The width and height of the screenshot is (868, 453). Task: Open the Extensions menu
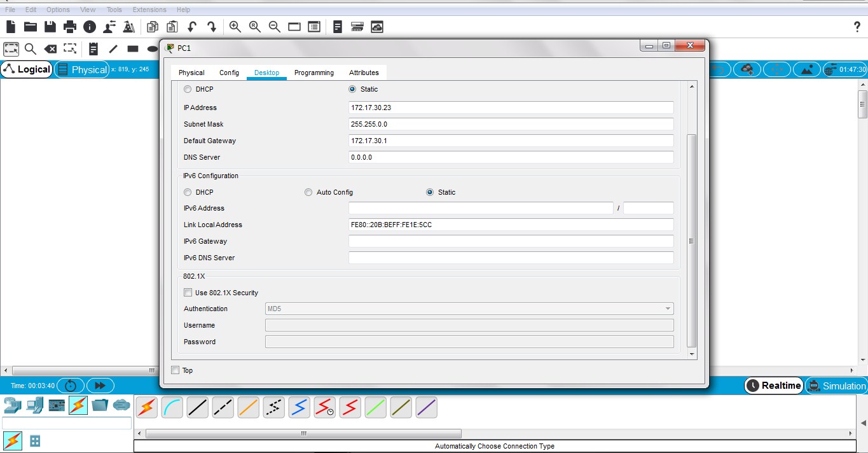click(149, 10)
